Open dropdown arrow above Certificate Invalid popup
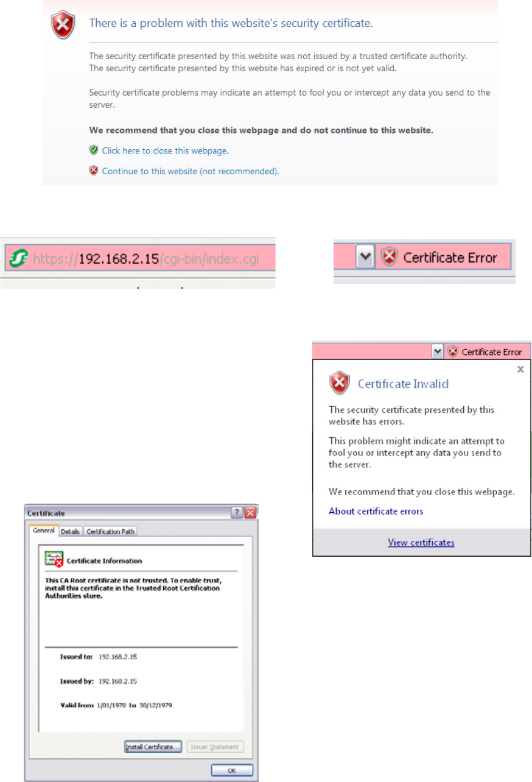532x782 pixels. [436, 351]
